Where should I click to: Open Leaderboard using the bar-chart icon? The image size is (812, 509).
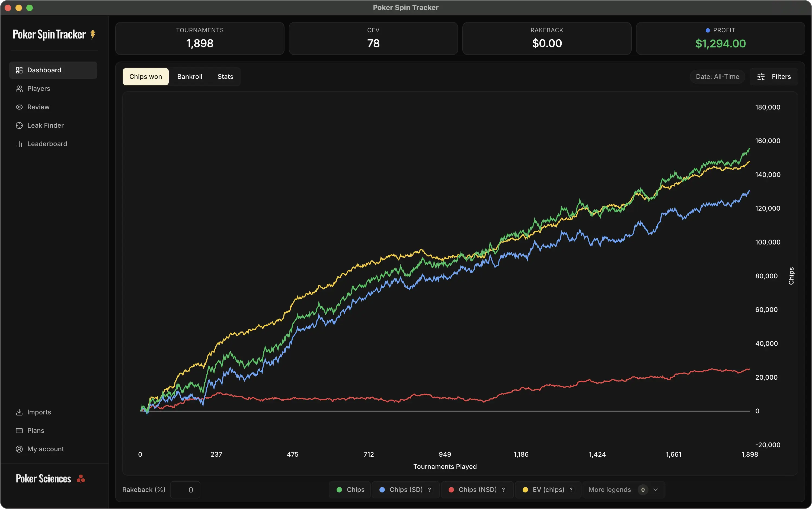pyautogui.click(x=19, y=144)
